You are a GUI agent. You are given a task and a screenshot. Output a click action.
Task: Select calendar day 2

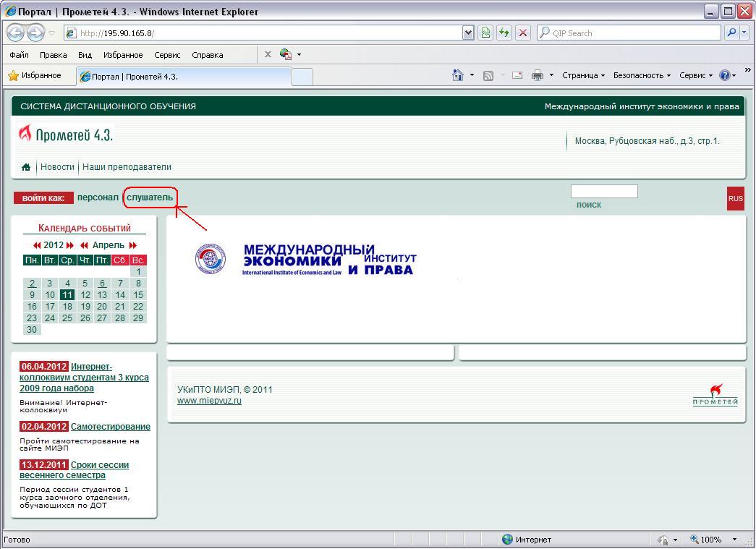(32, 284)
